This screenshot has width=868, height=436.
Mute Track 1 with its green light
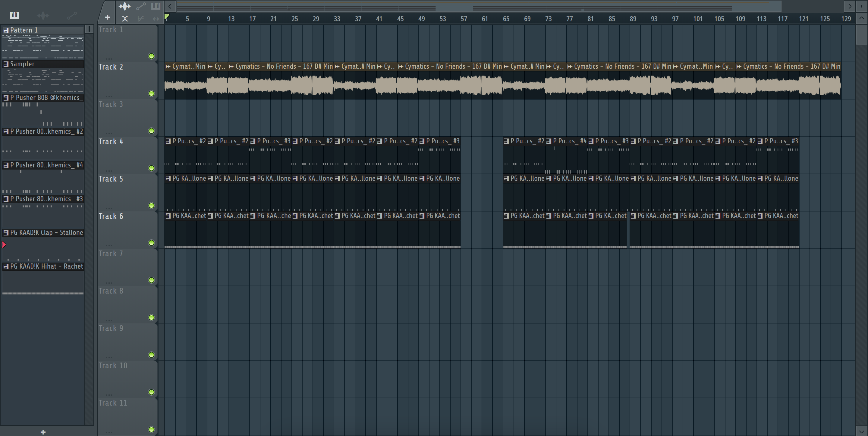[x=151, y=56]
